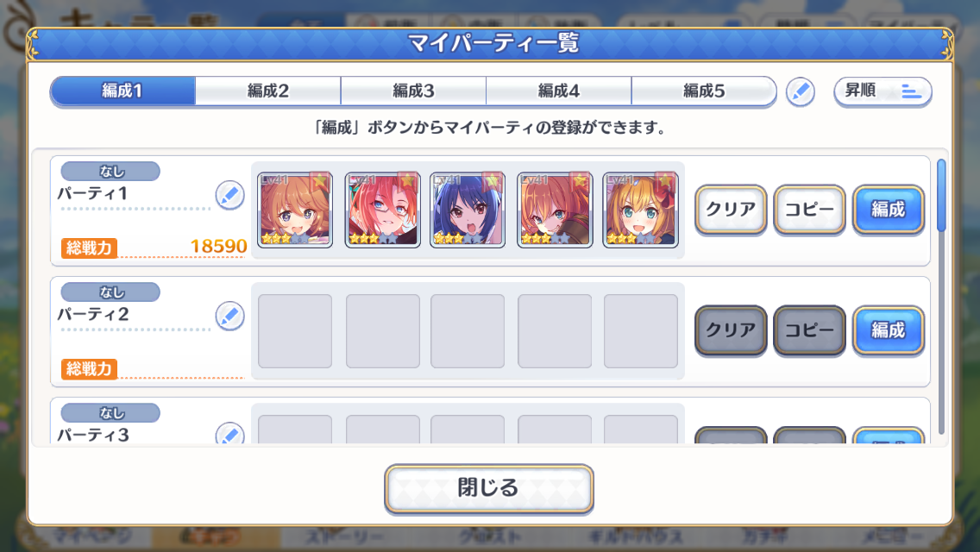Click the pencil icon beside the 編成5 tab
Image resolution: width=980 pixels, height=552 pixels.
(x=800, y=92)
